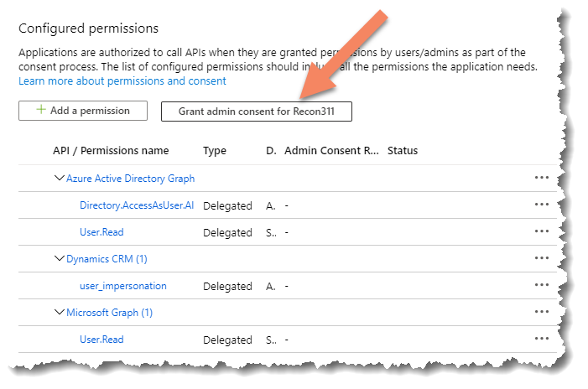Open ellipsis menu for Dynamics CRM group

click(541, 258)
